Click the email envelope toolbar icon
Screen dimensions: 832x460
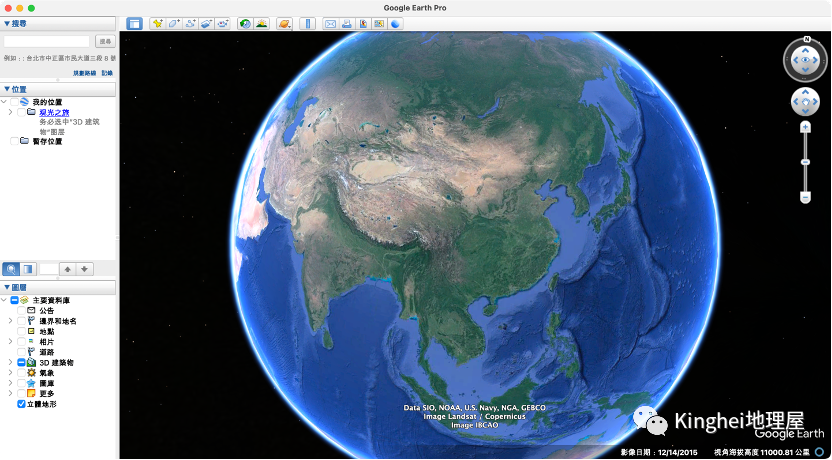331,23
